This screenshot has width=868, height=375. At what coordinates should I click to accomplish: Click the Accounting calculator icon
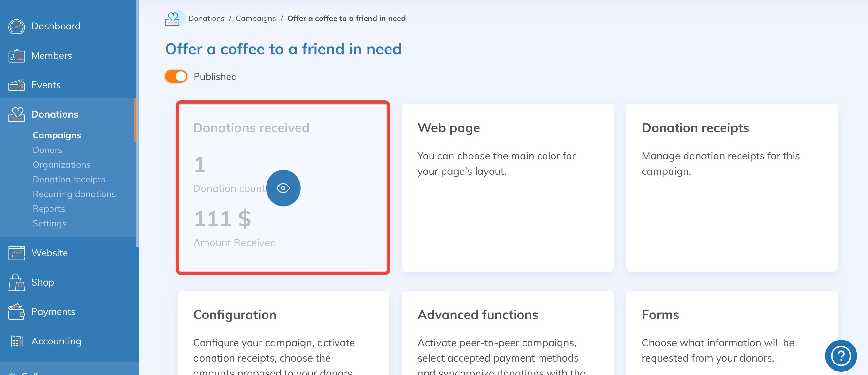coord(16,341)
